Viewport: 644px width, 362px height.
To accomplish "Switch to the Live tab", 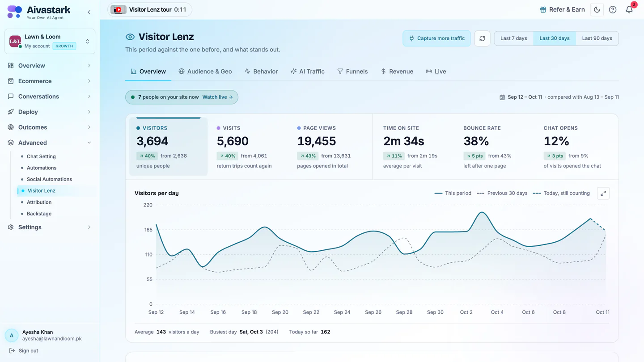I will point(436,72).
